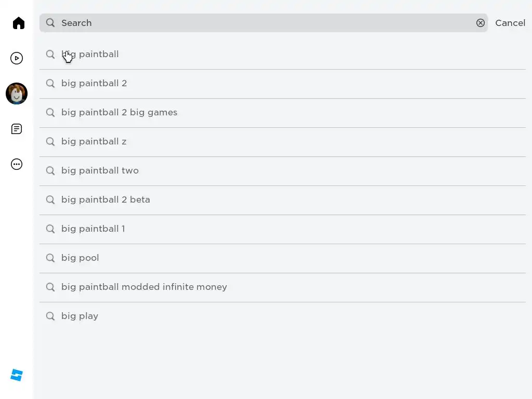Pick the "big paintball z" suggestion

[282, 142]
